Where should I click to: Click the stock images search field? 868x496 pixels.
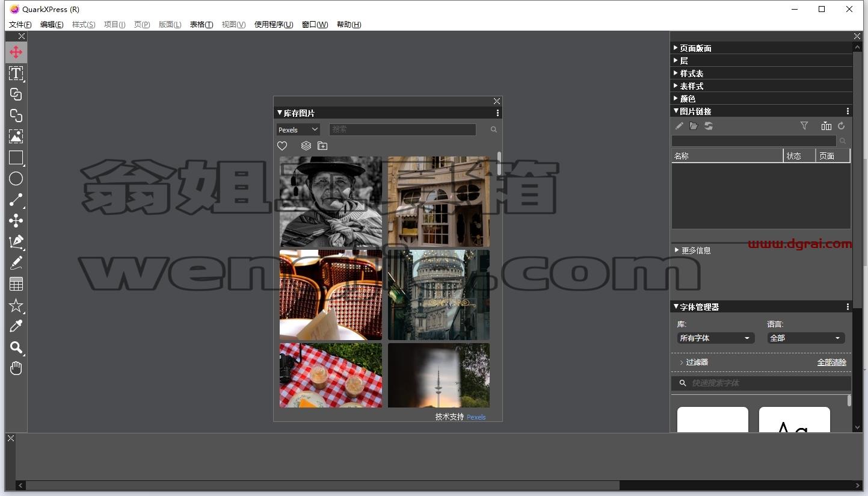click(x=402, y=129)
